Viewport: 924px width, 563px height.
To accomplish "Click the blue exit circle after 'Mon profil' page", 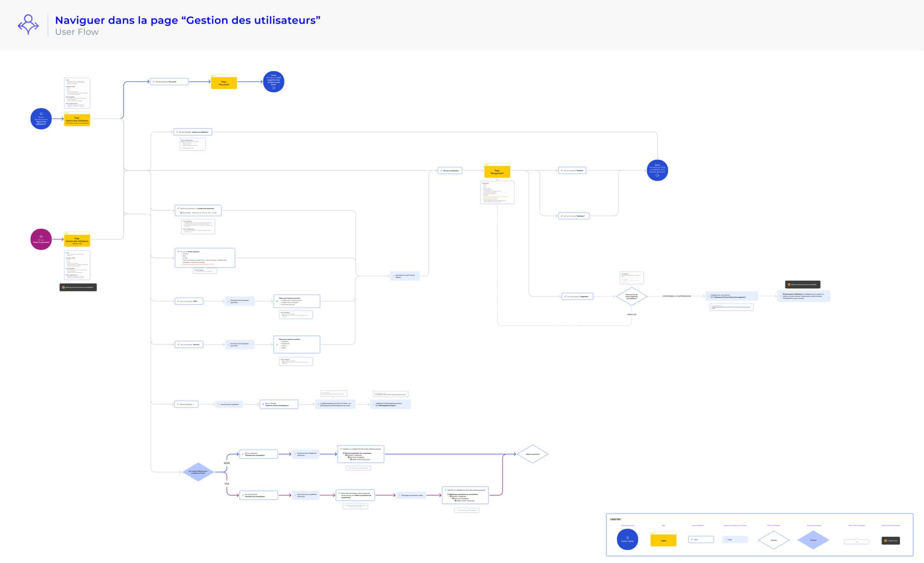I will (x=273, y=82).
